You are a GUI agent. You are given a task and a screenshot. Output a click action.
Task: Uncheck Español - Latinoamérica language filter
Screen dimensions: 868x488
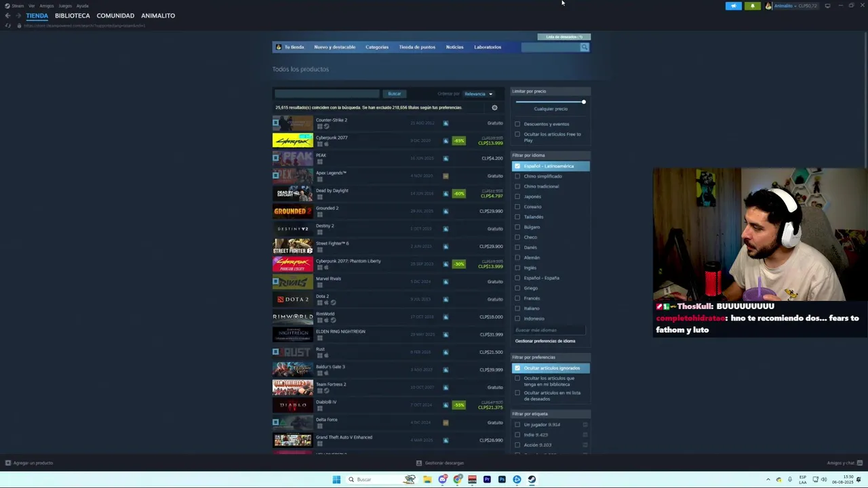pos(517,166)
